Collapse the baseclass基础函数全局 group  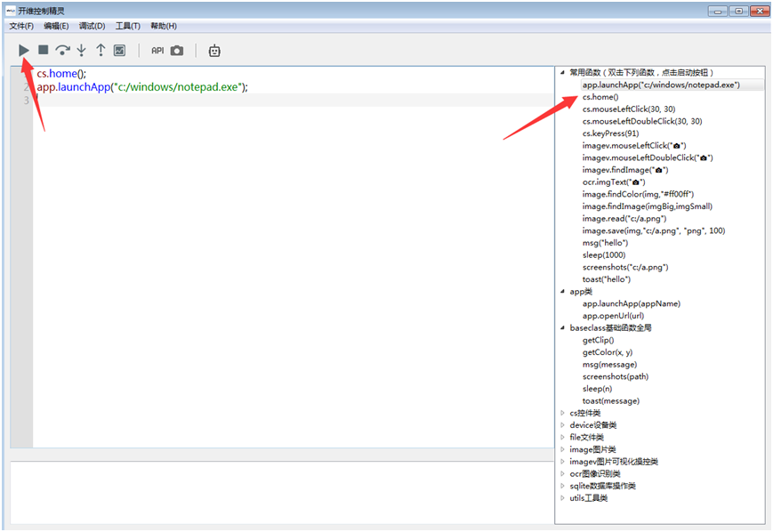point(562,328)
